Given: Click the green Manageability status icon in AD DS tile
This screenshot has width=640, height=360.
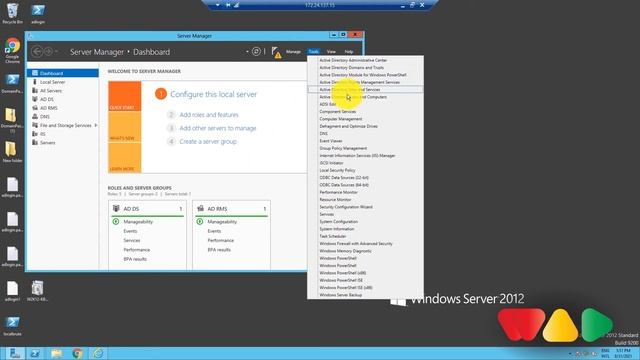Looking at the screenshot, I should [x=116, y=222].
